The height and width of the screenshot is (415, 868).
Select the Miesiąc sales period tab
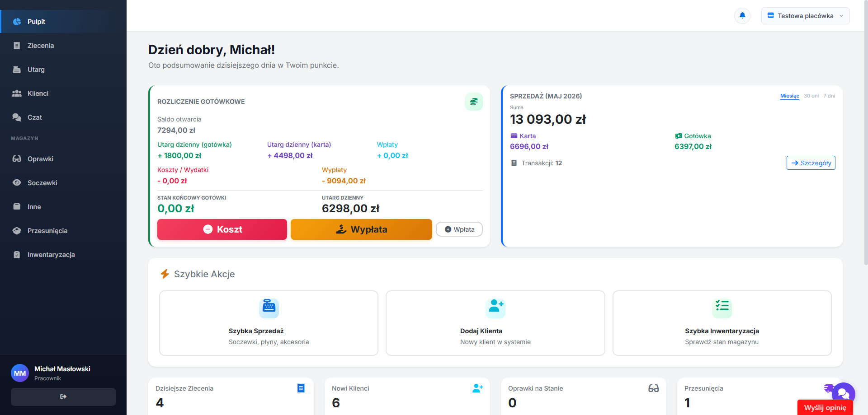point(790,96)
